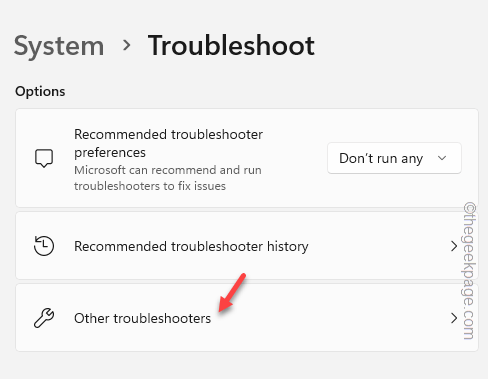Viewport: 488px width, 379px height.
Task: Click the Troubleshoot breadcrumb title
Action: [231, 45]
